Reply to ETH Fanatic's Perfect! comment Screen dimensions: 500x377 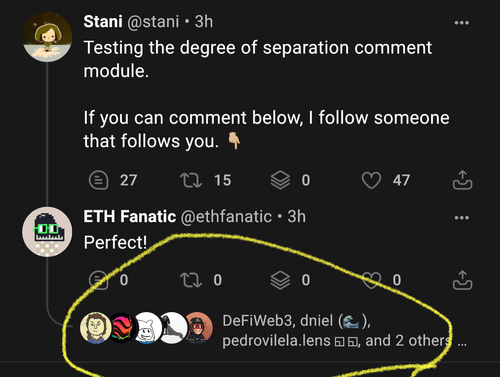[99, 280]
